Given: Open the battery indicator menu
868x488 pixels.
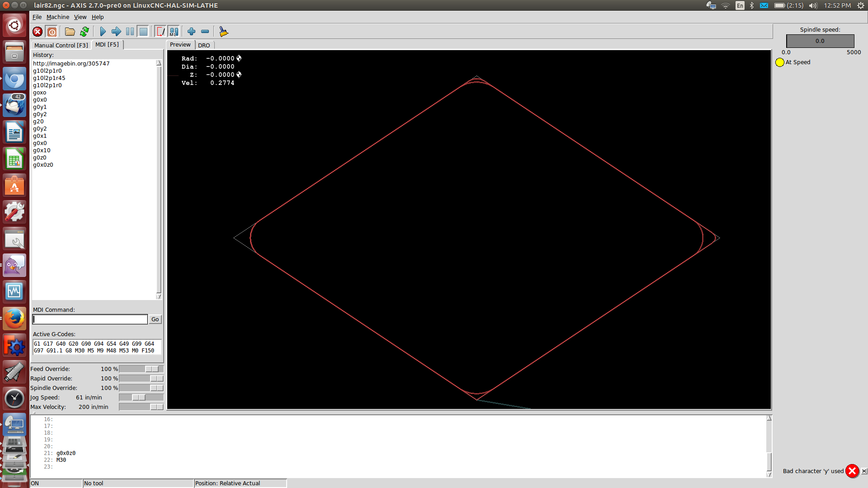Looking at the screenshot, I should [788, 5].
